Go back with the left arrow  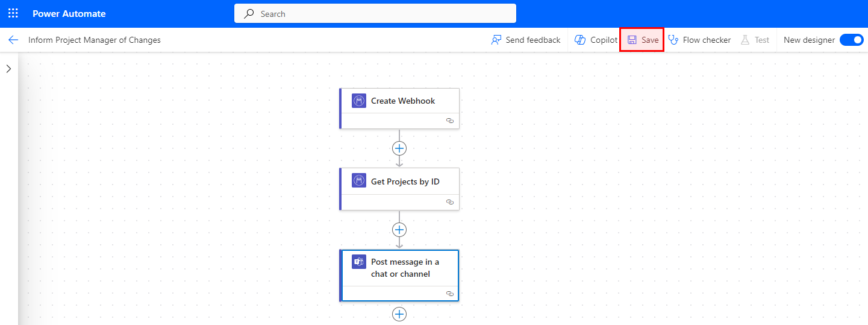tap(13, 40)
